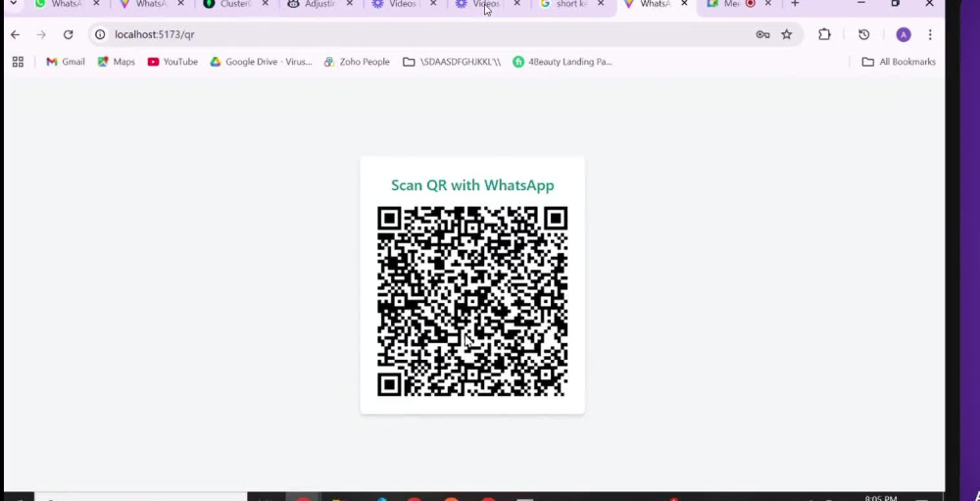Expand the tab search chevron
The image size is (980, 501).
pos(13,4)
